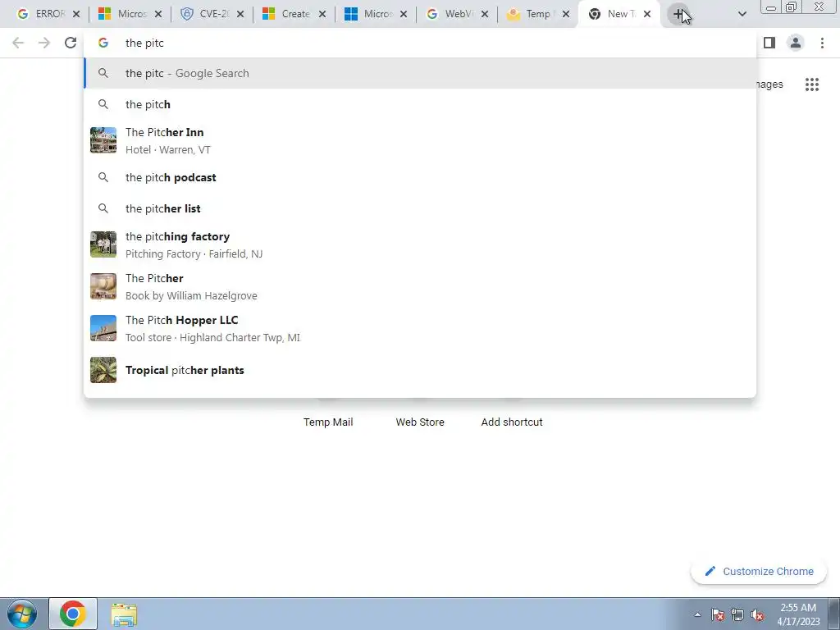Screen dimensions: 840x630
Task: Click The Pitcher Inn thumbnail image
Action: click(x=103, y=140)
